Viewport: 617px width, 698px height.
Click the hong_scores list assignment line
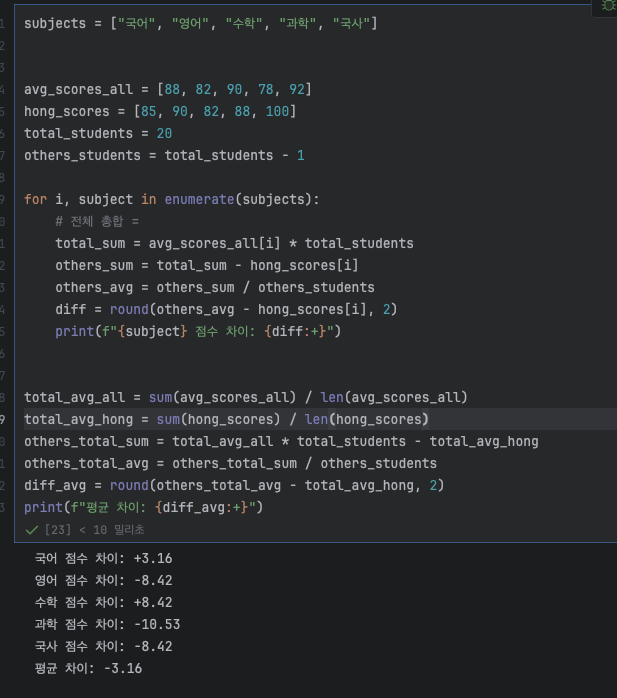[x=160, y=111]
